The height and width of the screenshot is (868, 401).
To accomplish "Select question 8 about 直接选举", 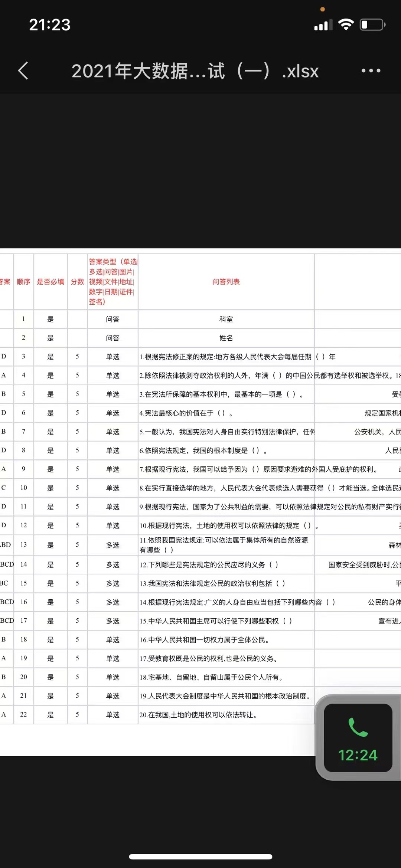I will pos(226,488).
